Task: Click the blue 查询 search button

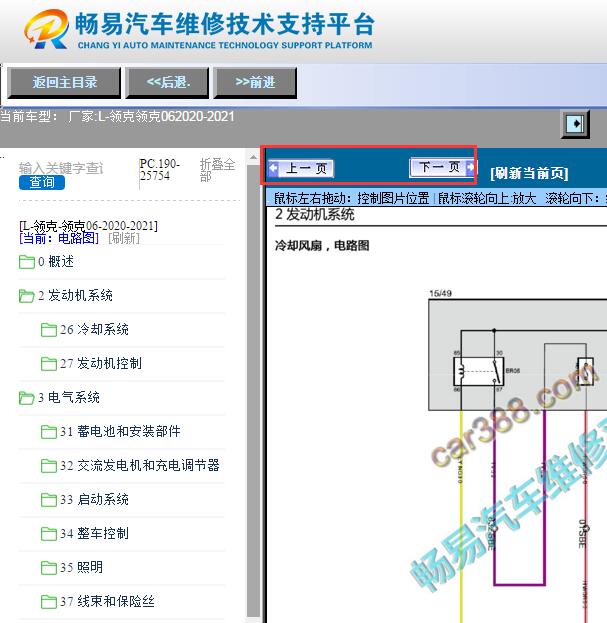Action: pos(42,182)
